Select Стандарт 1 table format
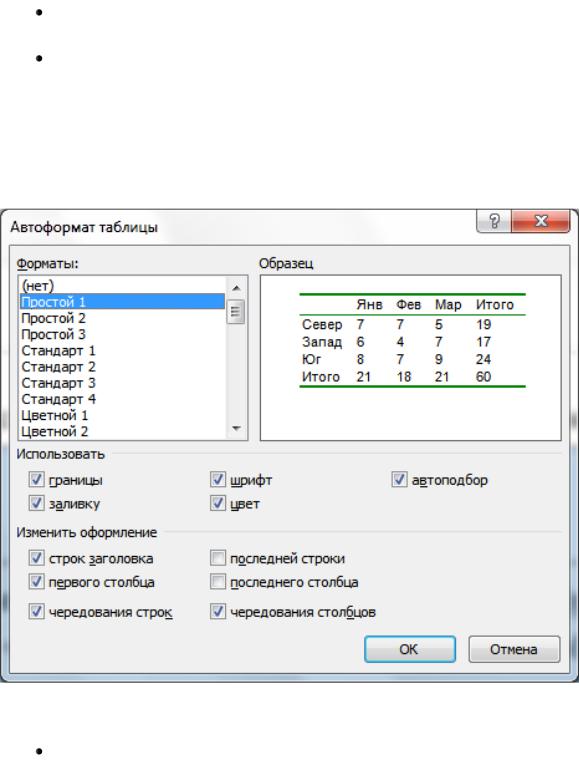 [122, 350]
